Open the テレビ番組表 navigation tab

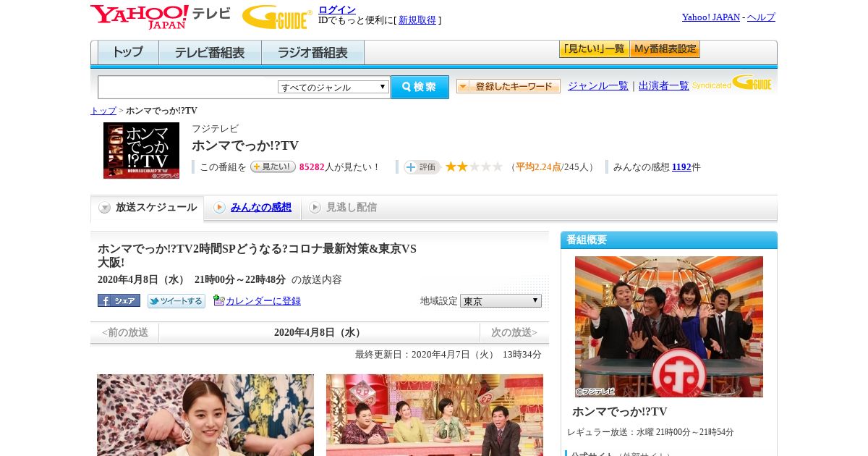[x=210, y=53]
